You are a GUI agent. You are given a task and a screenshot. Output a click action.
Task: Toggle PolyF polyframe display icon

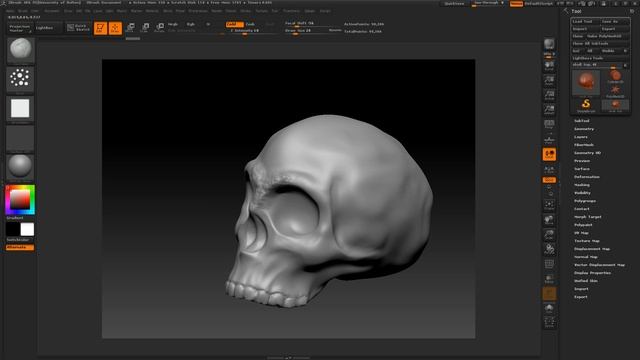click(x=549, y=264)
